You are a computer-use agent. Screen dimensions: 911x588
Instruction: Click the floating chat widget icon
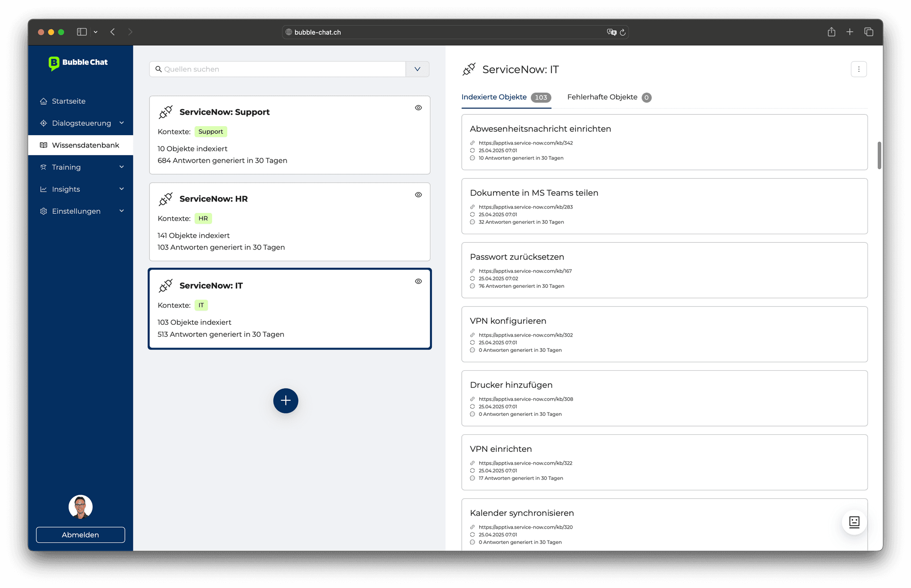pyautogui.click(x=854, y=522)
